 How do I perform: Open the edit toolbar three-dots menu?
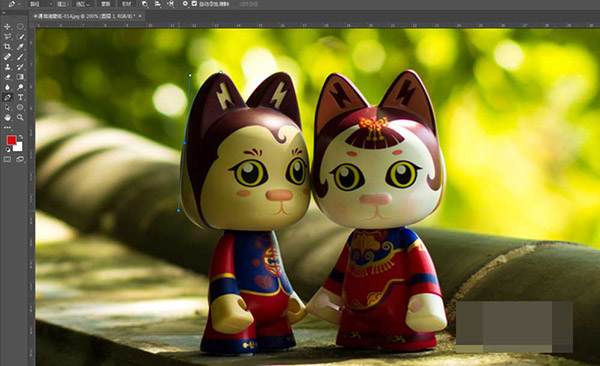click(x=7, y=127)
